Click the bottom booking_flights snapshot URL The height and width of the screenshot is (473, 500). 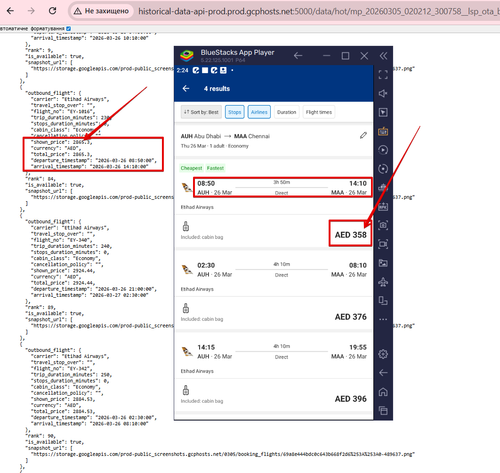(223, 454)
